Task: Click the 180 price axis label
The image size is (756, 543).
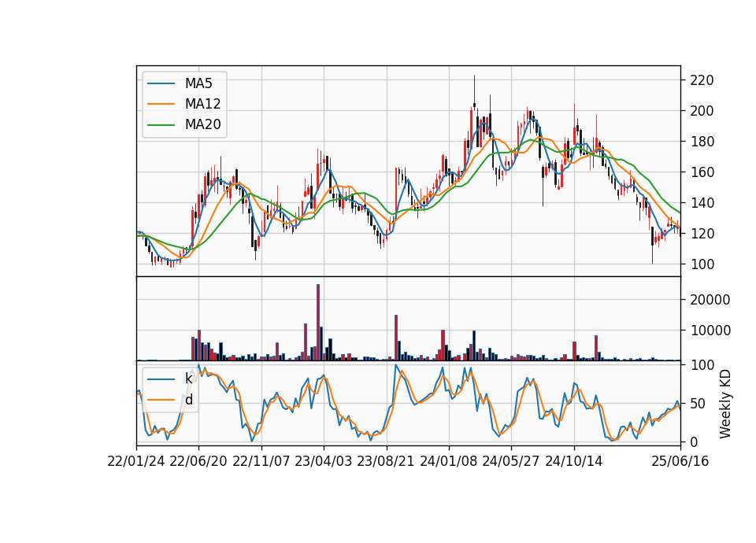Action: coord(702,142)
